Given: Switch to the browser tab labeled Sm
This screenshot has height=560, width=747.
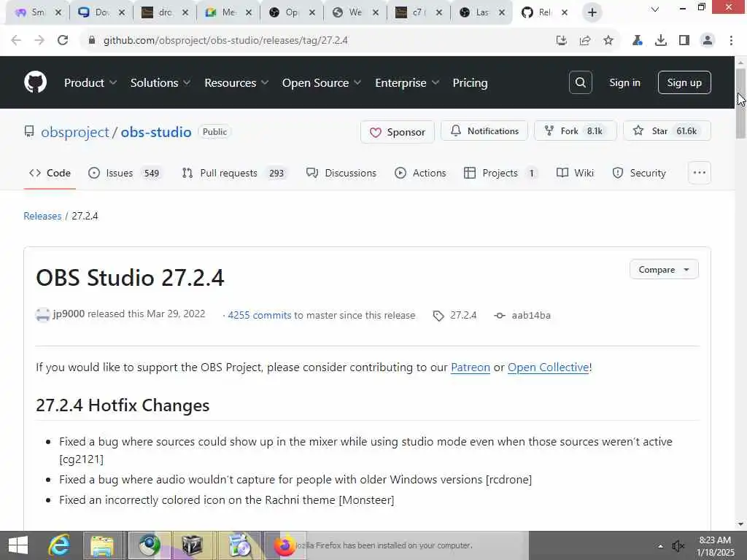Looking at the screenshot, I should pos(38,12).
